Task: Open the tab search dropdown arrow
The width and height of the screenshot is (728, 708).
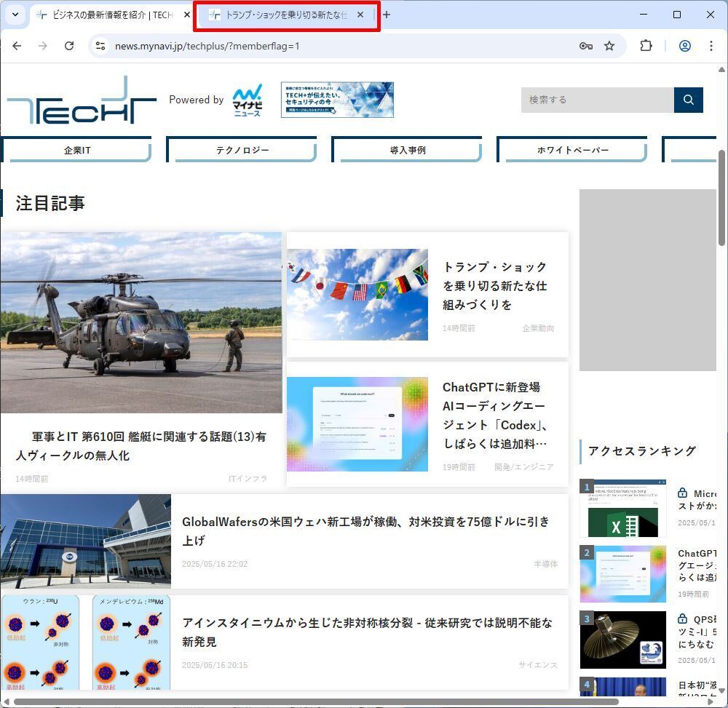Action: (15, 15)
